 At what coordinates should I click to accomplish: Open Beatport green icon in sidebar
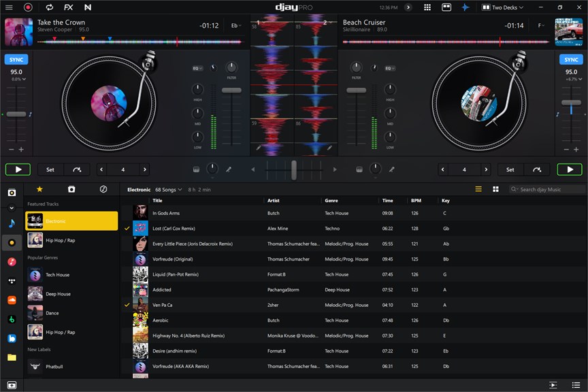[x=12, y=319]
